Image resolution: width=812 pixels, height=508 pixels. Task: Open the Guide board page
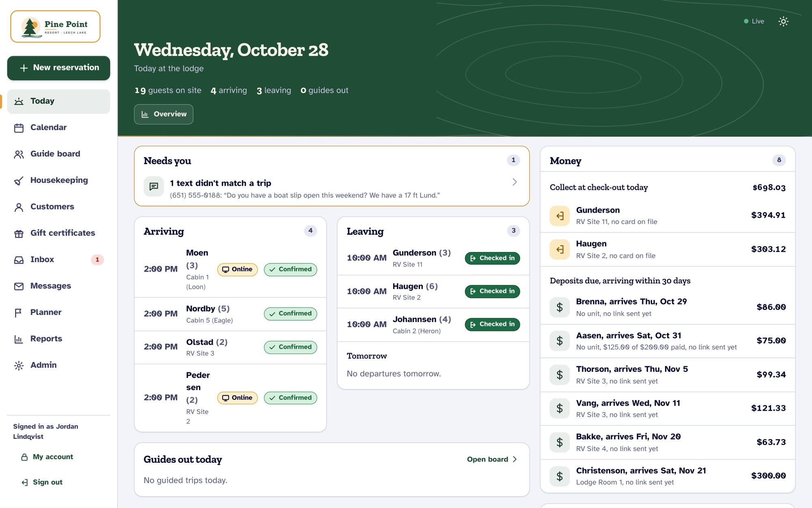point(58,154)
